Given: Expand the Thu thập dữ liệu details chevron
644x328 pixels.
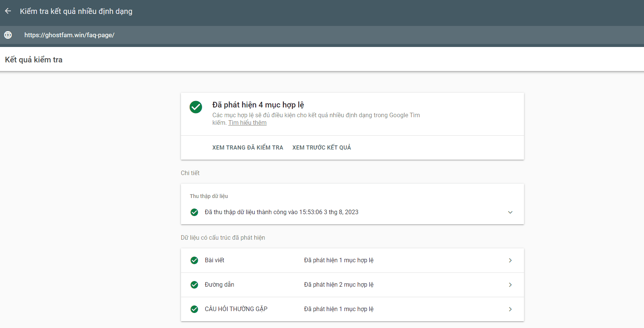Looking at the screenshot, I should (510, 212).
